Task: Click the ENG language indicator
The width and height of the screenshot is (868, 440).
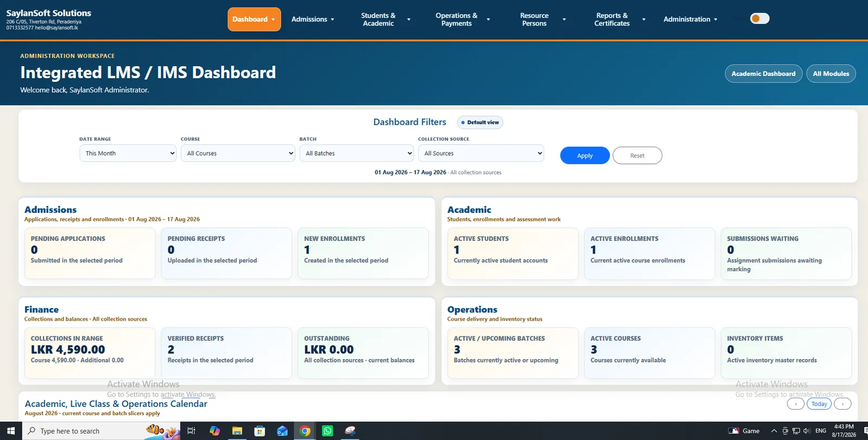Action: (x=821, y=431)
